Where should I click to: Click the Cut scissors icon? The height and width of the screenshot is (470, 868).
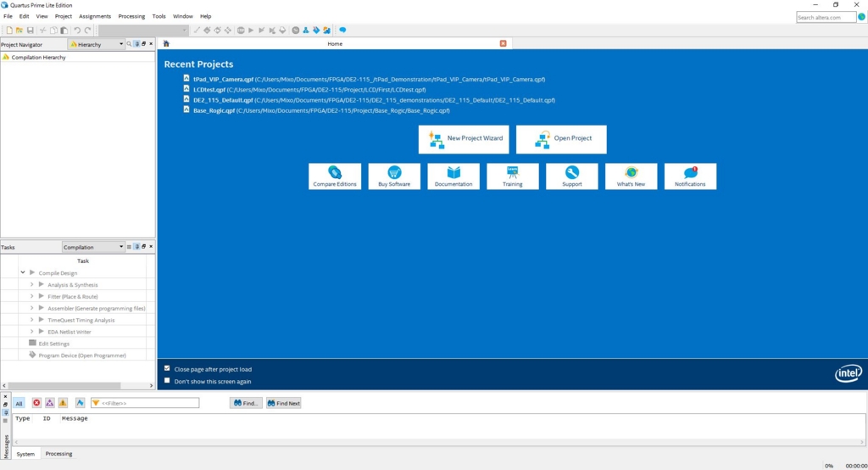tap(42, 30)
